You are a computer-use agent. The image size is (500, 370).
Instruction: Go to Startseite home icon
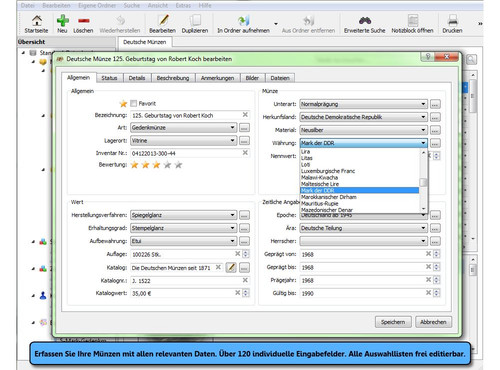(x=36, y=24)
